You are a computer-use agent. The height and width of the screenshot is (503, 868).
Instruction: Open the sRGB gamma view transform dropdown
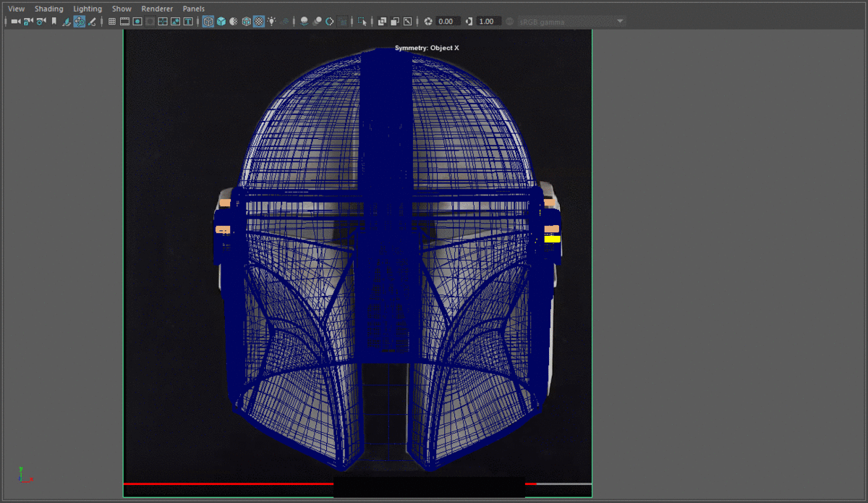click(571, 22)
